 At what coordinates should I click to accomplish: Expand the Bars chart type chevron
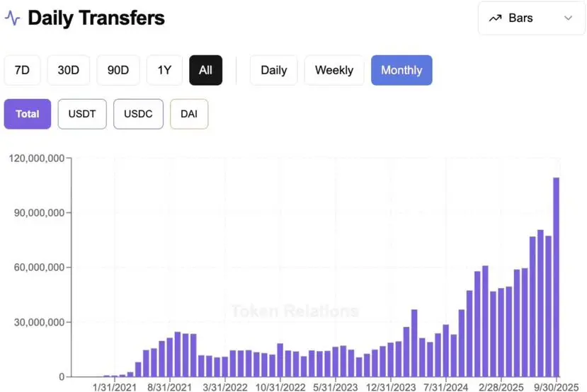[x=568, y=18]
